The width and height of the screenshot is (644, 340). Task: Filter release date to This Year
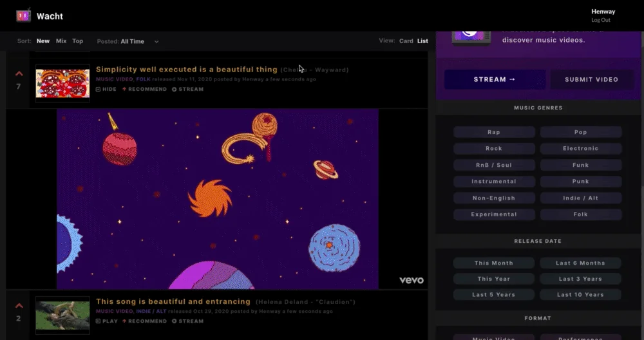[494, 278]
